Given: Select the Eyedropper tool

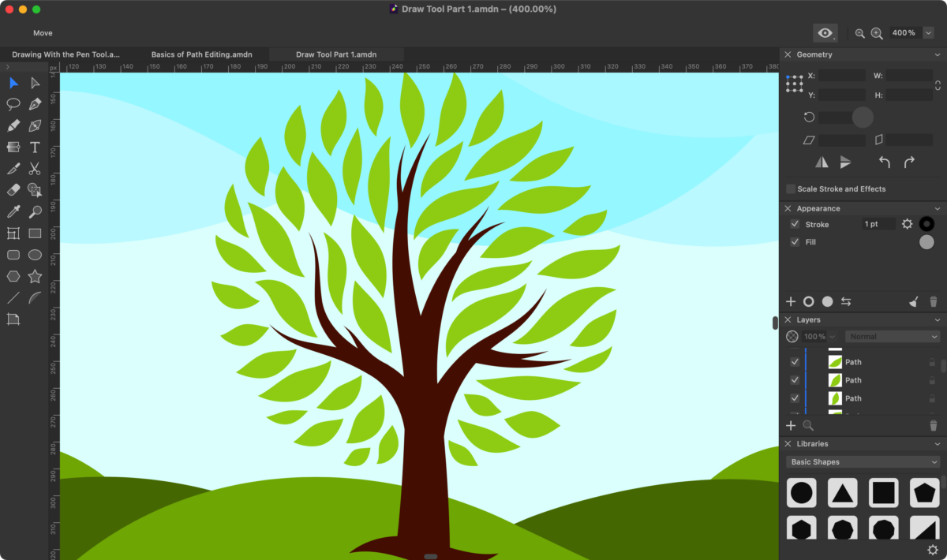Looking at the screenshot, I should [x=13, y=211].
